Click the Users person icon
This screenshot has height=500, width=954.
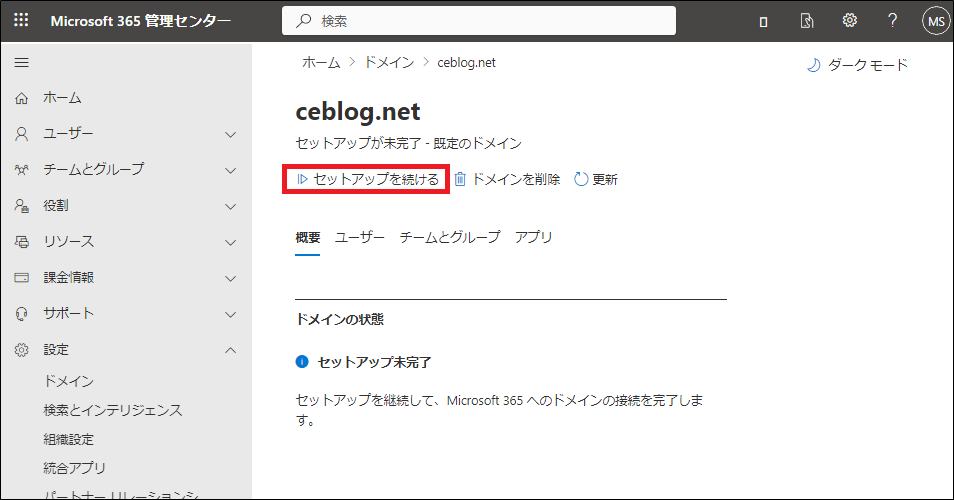point(21,134)
